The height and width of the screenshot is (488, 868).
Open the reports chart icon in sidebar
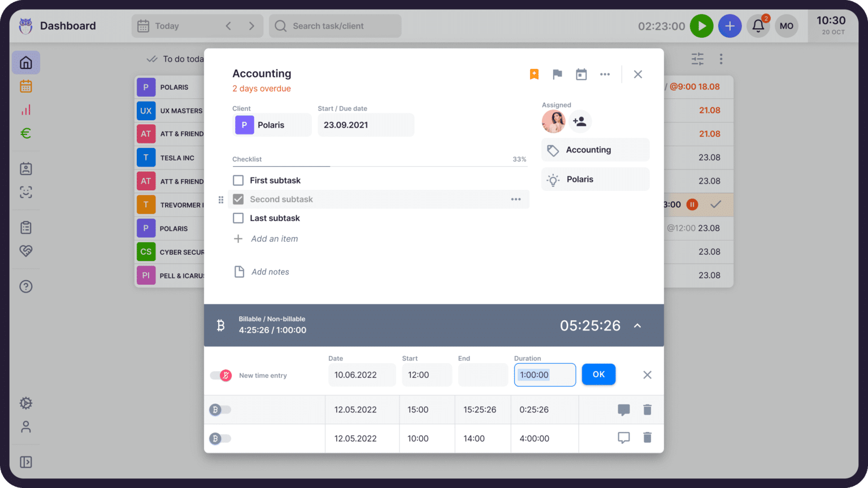tap(25, 110)
